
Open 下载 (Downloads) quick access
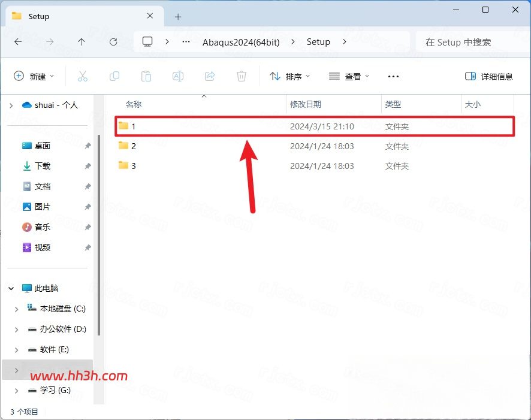click(36, 166)
